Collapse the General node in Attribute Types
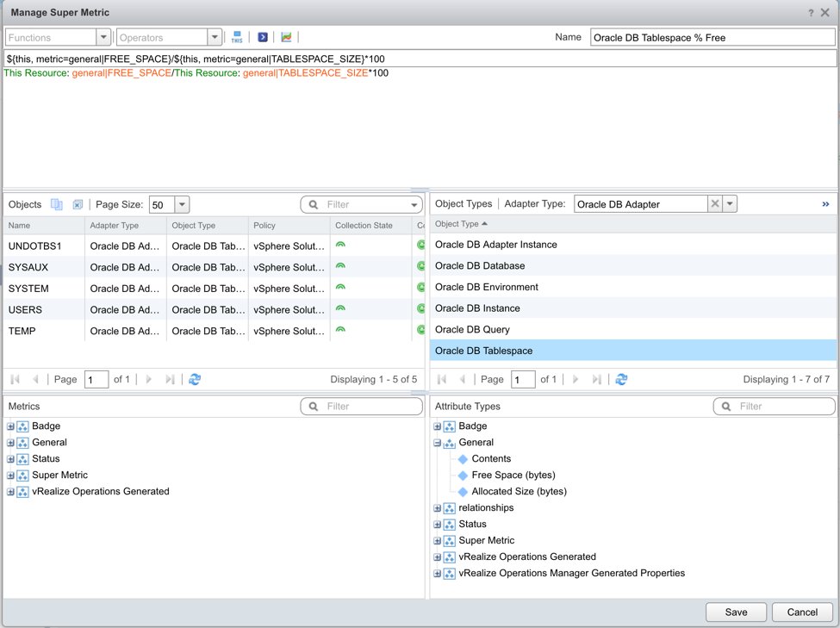The height and width of the screenshot is (628, 840). click(x=437, y=443)
